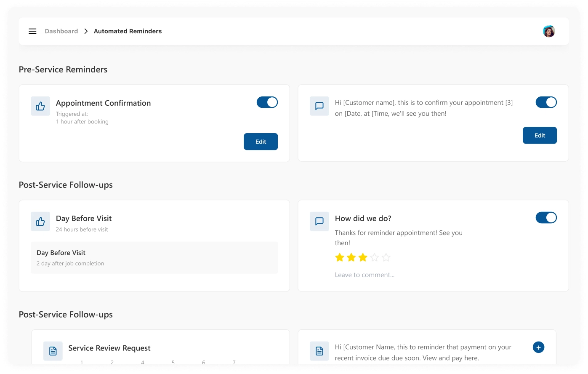Edit the appointment confirmation message text
The width and height of the screenshot is (588, 374).
click(x=540, y=136)
